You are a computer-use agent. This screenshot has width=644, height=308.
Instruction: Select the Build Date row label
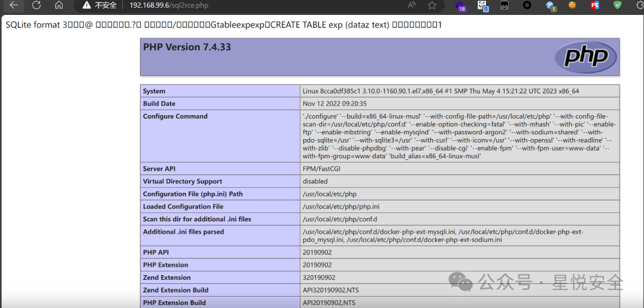tap(159, 104)
